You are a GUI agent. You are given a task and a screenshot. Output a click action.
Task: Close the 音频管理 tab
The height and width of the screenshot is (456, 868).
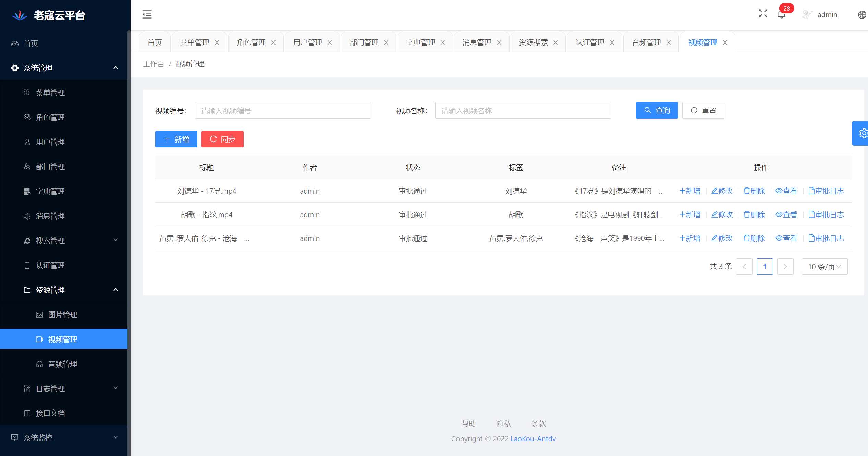pyautogui.click(x=669, y=42)
